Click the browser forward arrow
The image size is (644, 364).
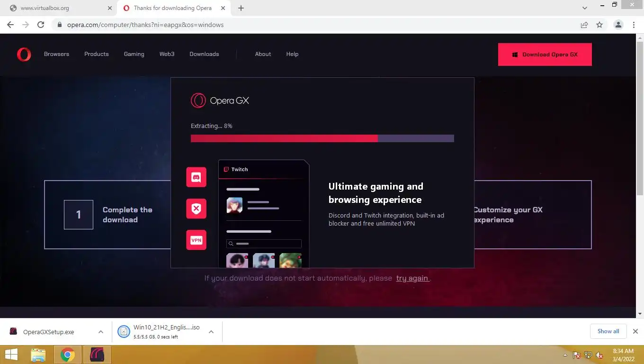pyautogui.click(x=26, y=25)
